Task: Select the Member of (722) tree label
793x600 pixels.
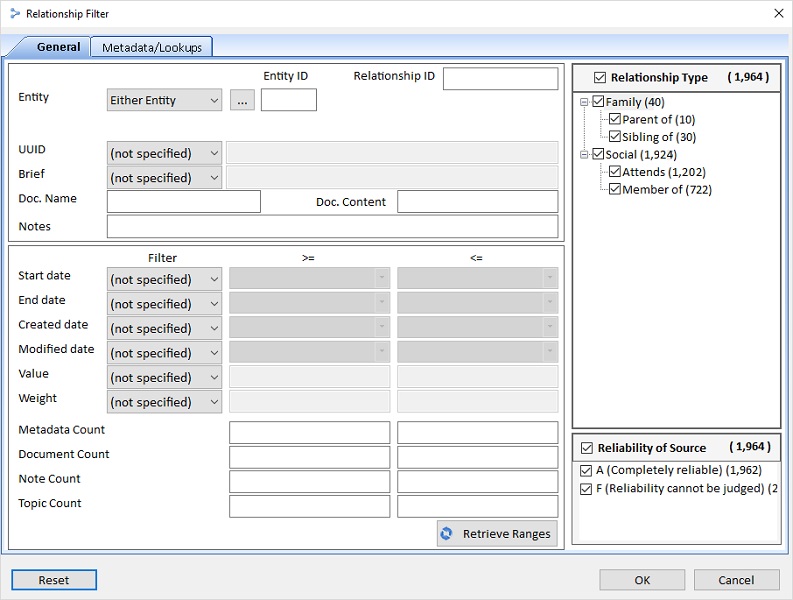Action: point(667,190)
